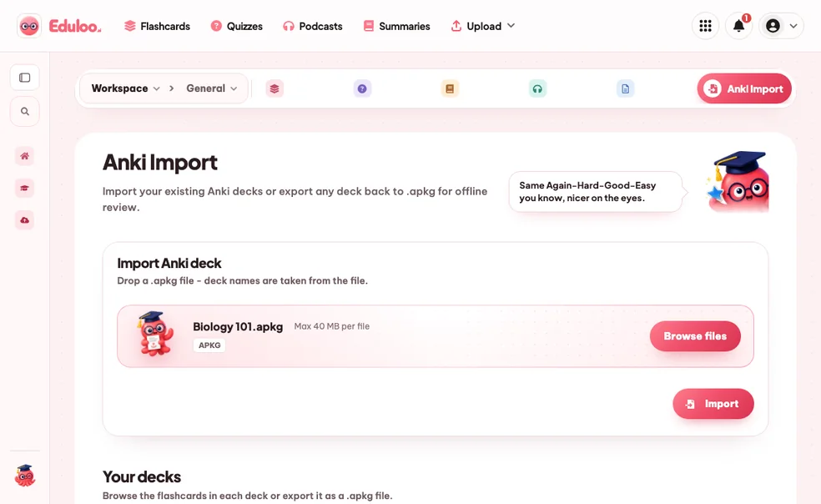Go to Podcasts in top navigation
Image resolution: width=821 pixels, height=504 pixels.
point(313,26)
